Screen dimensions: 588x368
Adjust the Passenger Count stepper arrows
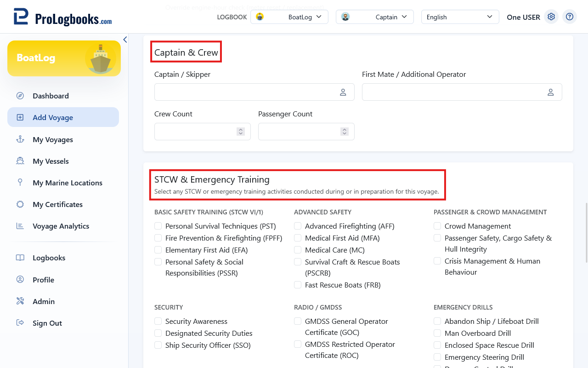point(345,132)
